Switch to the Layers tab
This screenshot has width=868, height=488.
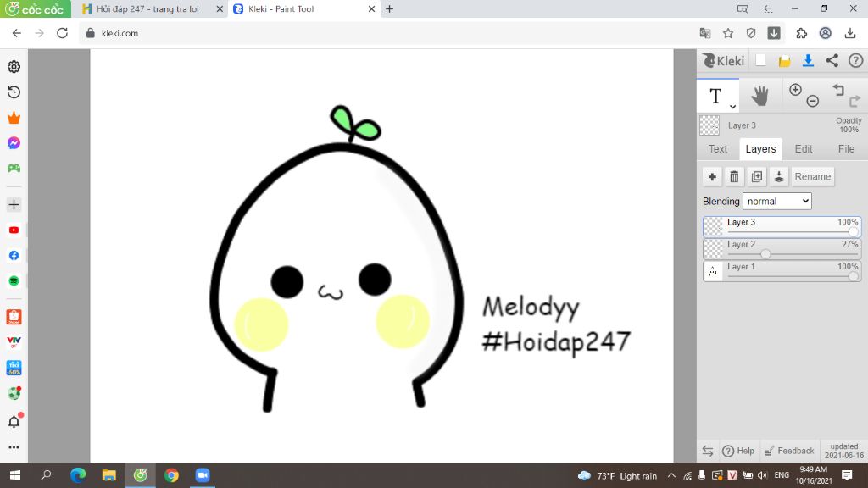point(760,149)
